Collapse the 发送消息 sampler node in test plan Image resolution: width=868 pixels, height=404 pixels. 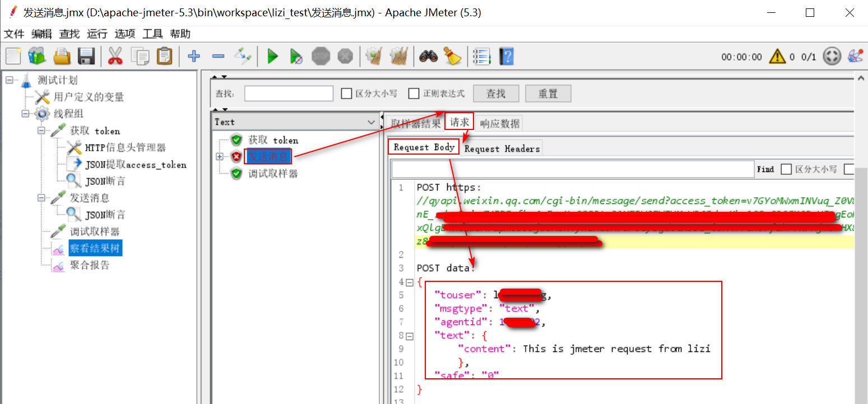pyautogui.click(x=41, y=198)
